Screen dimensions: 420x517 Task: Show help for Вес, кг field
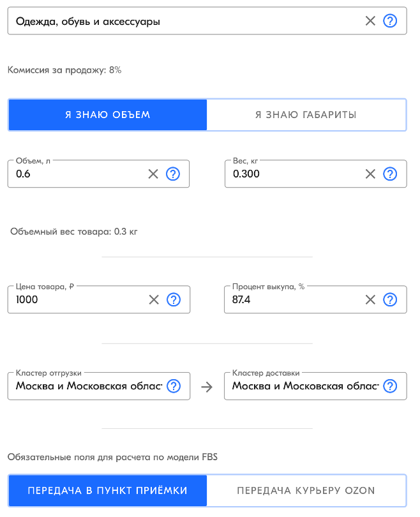390,174
